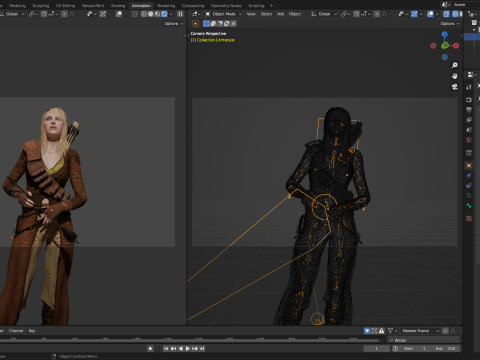This screenshot has width=480, height=360.
Task: Select the Shading workspace tab
Action: point(118,6)
